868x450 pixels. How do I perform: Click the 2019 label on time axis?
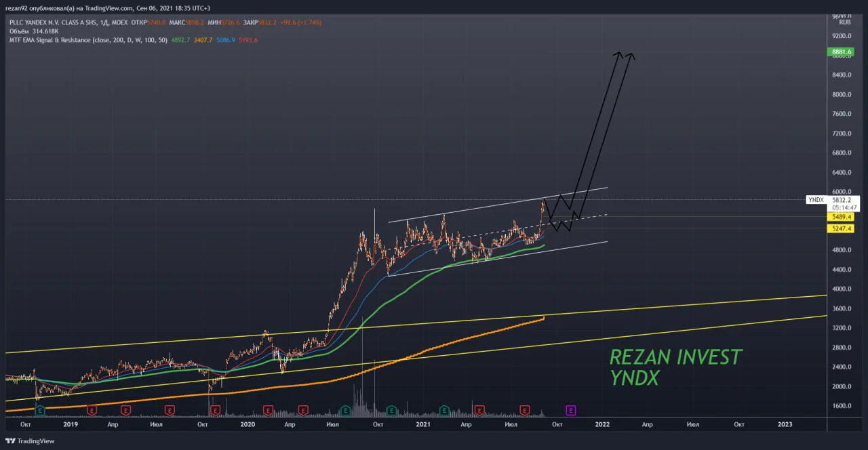pos(72,424)
